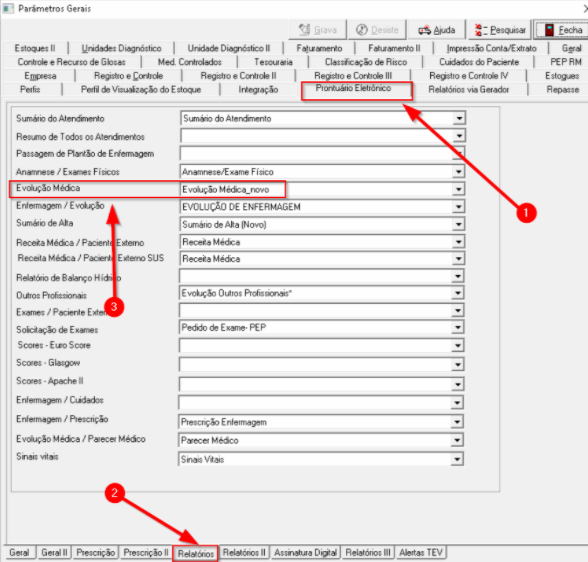This screenshot has width=588, height=562.
Task: Expand Relatório de Balanço Hídrico dropdown
Action: [x=458, y=277]
